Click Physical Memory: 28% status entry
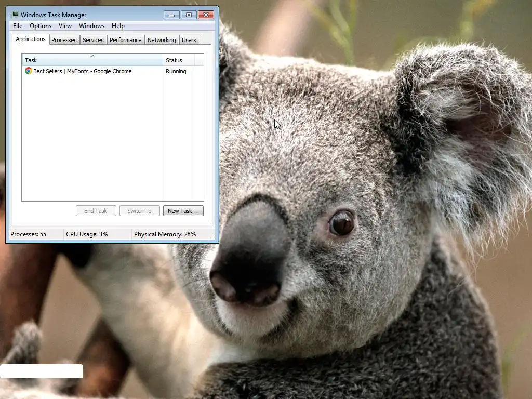The width and height of the screenshot is (532, 399). point(165,234)
